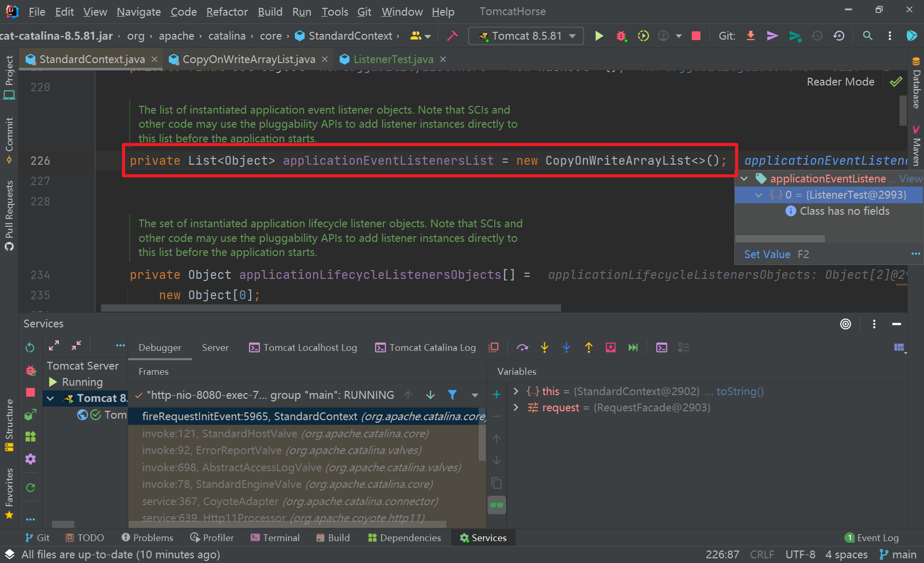Viewport: 924px width, 563px height.
Task: Click the Git Update Project icon
Action: [751, 36]
